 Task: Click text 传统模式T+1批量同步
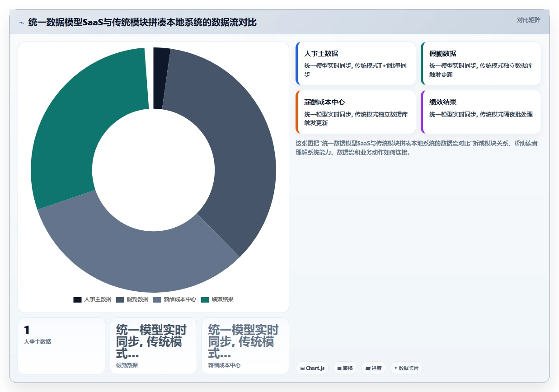(x=355, y=70)
